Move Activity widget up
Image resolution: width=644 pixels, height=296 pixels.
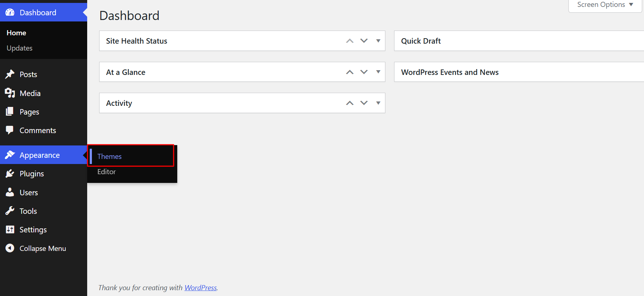point(350,103)
